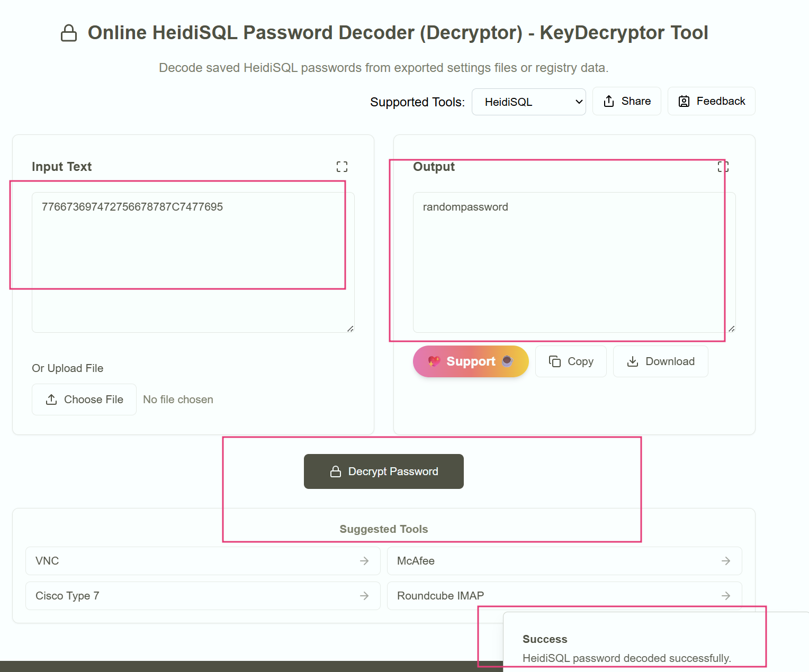Click the arrow icon next to McAfee
809x672 pixels.
coord(726,561)
